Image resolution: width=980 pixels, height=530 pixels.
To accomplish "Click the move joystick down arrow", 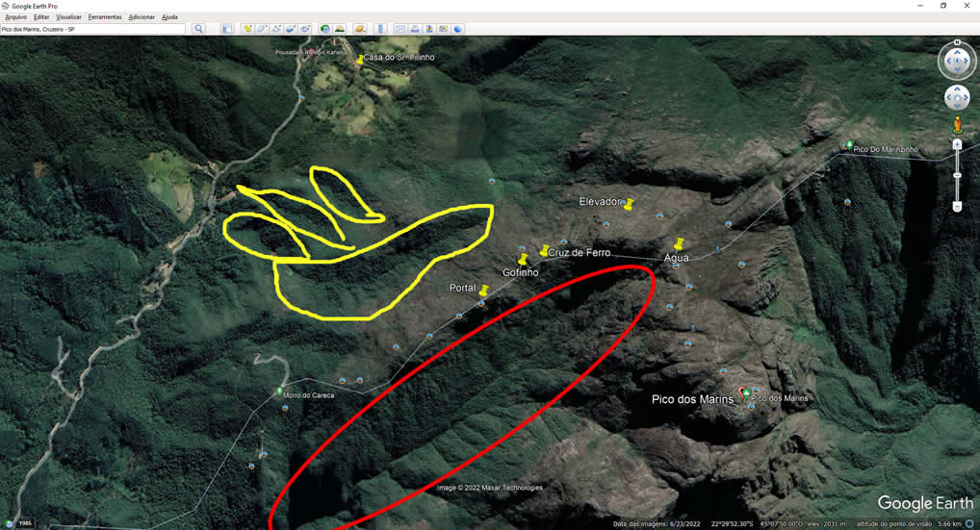I will pos(957,106).
